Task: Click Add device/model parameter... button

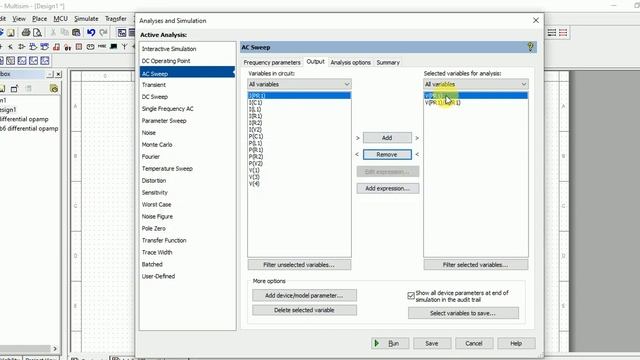Action: click(304, 296)
